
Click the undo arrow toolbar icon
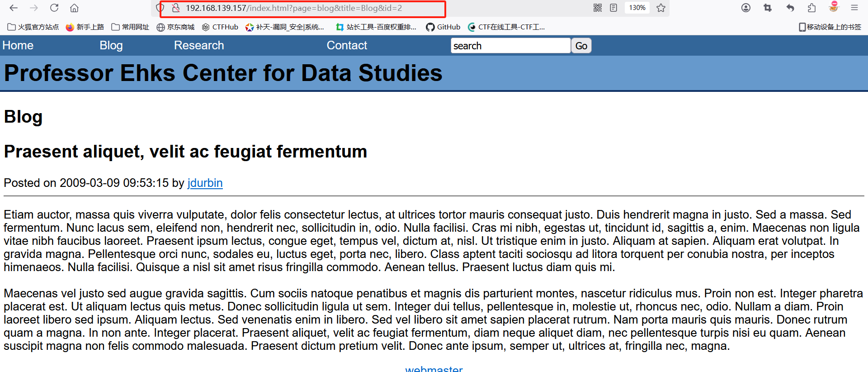(x=790, y=8)
